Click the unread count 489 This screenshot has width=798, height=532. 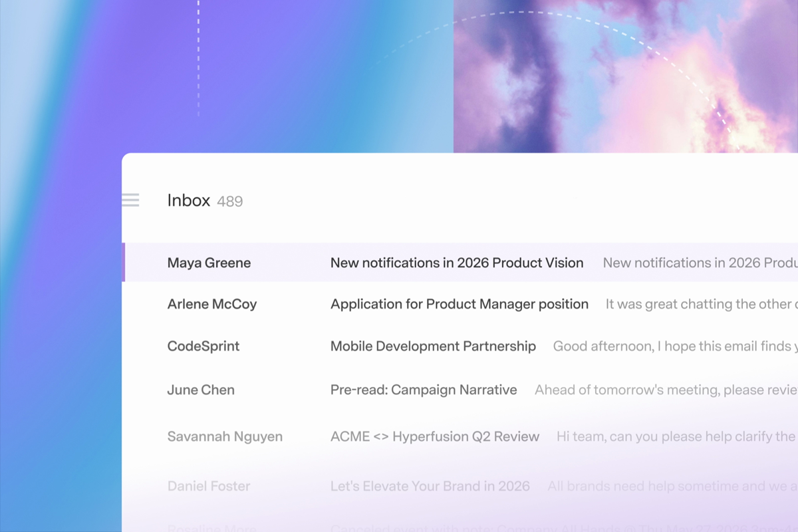[x=229, y=201]
